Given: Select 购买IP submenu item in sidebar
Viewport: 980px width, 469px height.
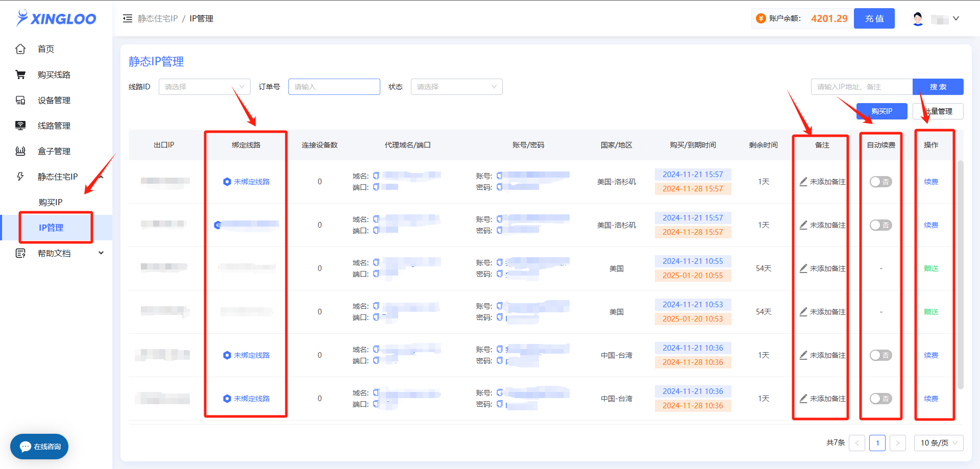Looking at the screenshot, I should tap(51, 202).
